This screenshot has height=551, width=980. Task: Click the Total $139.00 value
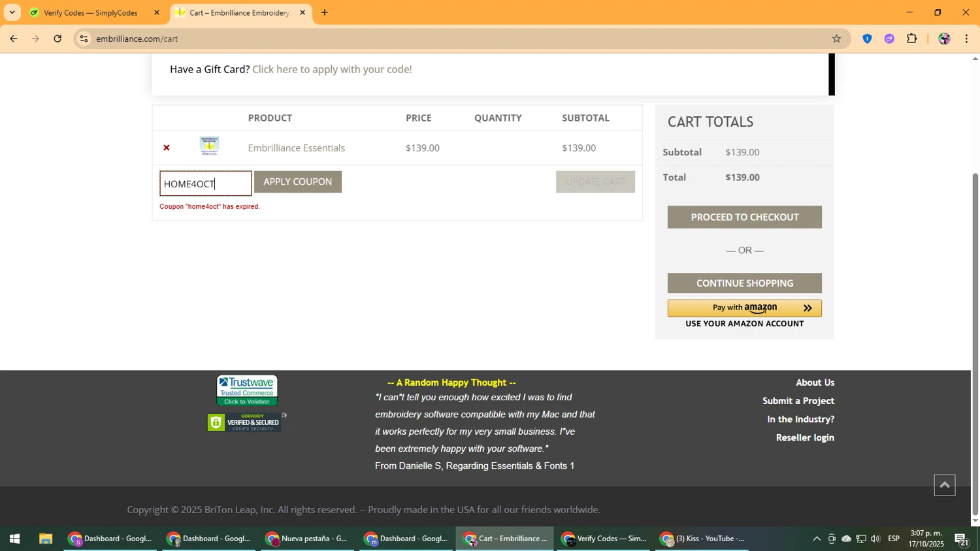[742, 178]
